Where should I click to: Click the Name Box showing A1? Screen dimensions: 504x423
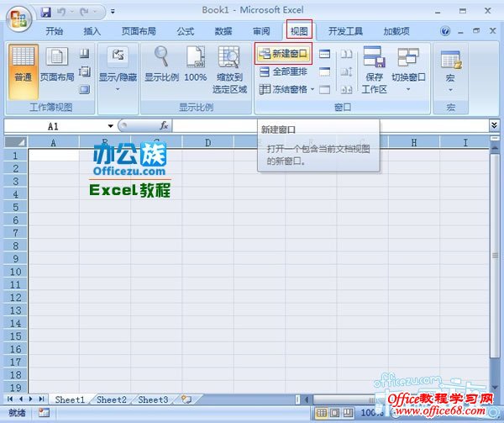(55, 125)
